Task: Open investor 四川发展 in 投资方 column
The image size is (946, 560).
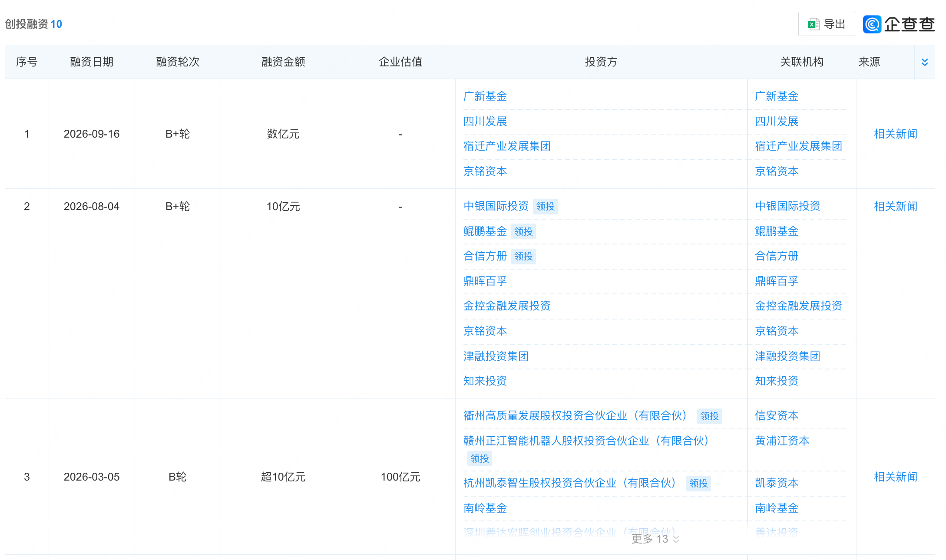Action: [x=485, y=121]
